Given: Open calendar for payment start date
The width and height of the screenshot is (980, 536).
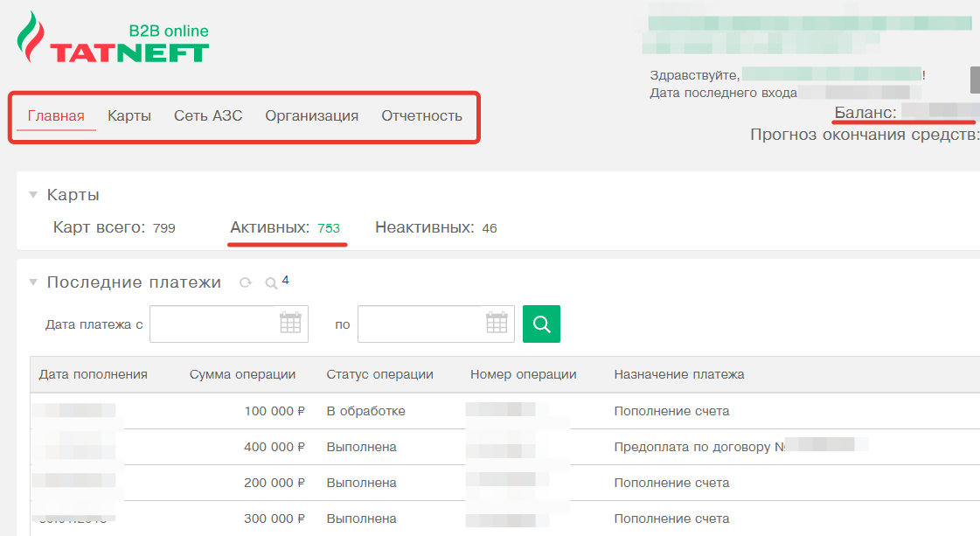Looking at the screenshot, I should point(290,324).
